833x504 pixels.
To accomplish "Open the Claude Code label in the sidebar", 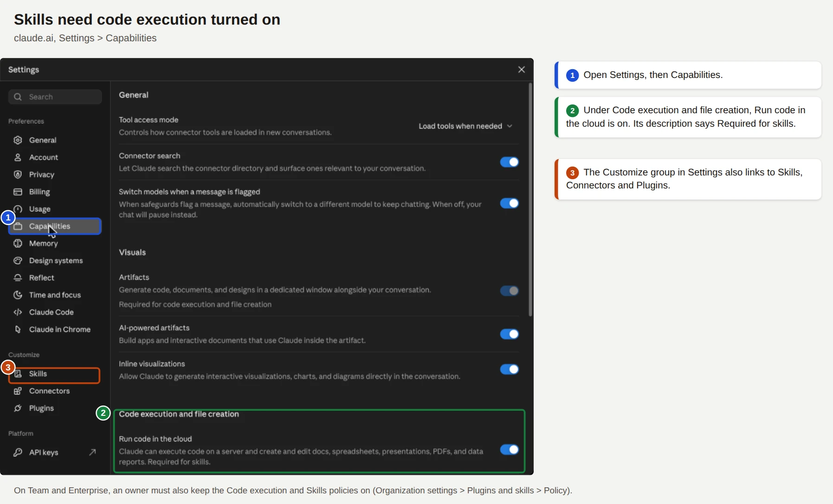I will pyautogui.click(x=52, y=312).
